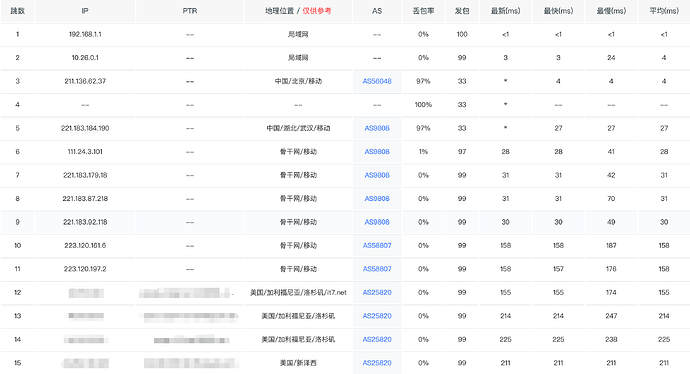Click the 最慢(ms) column header
Screen dimensions: 690x374
pos(611,11)
